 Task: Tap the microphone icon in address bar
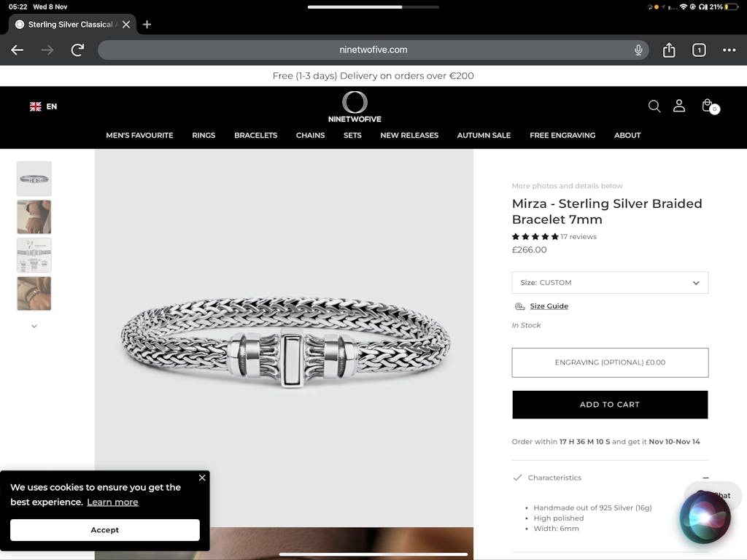click(638, 50)
